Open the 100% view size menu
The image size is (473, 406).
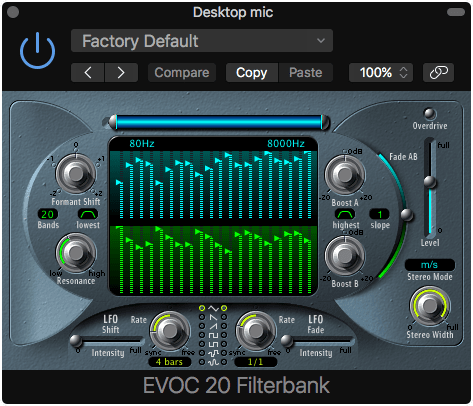tap(381, 72)
